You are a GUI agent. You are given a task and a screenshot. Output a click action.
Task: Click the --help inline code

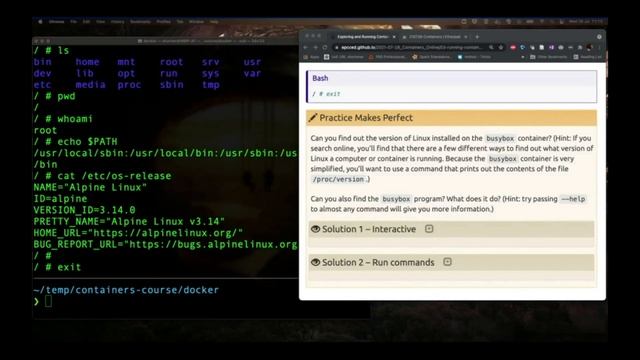573,199
